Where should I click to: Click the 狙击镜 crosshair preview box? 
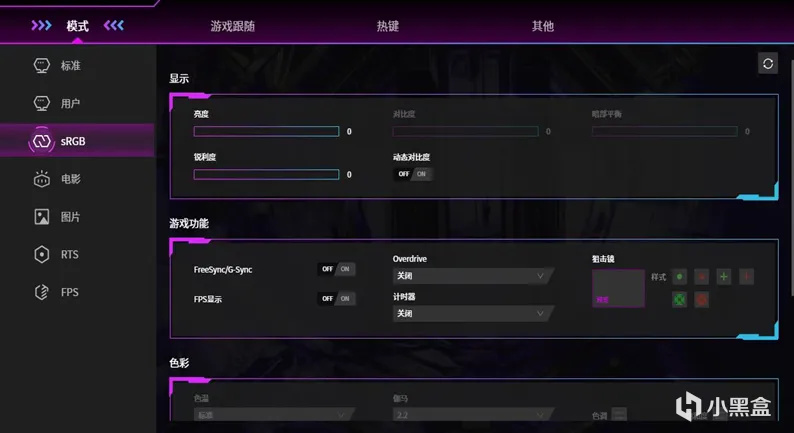click(618, 288)
